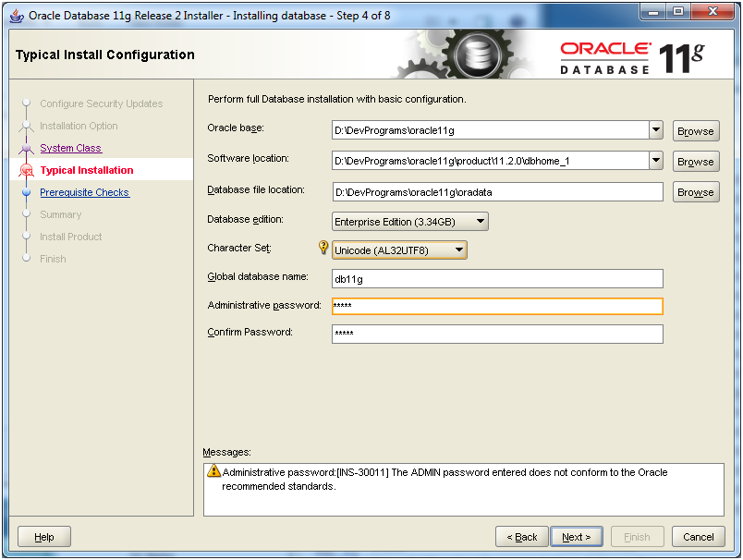Click into the Oracle base path field
Screen dimensions: 743x560
[491, 130]
